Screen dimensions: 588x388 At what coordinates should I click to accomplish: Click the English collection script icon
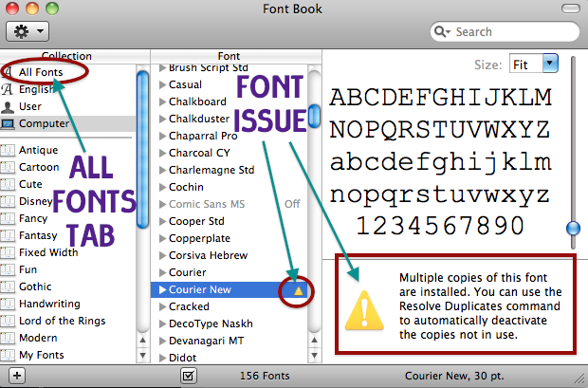pyautogui.click(x=8, y=90)
